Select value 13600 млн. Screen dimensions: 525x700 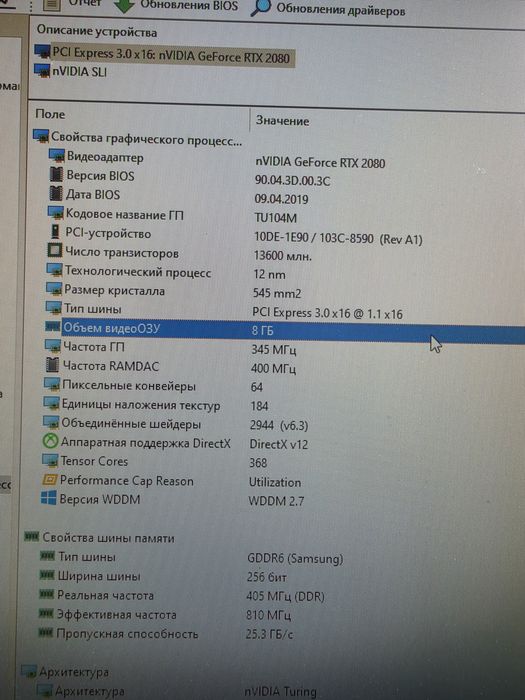(283, 255)
